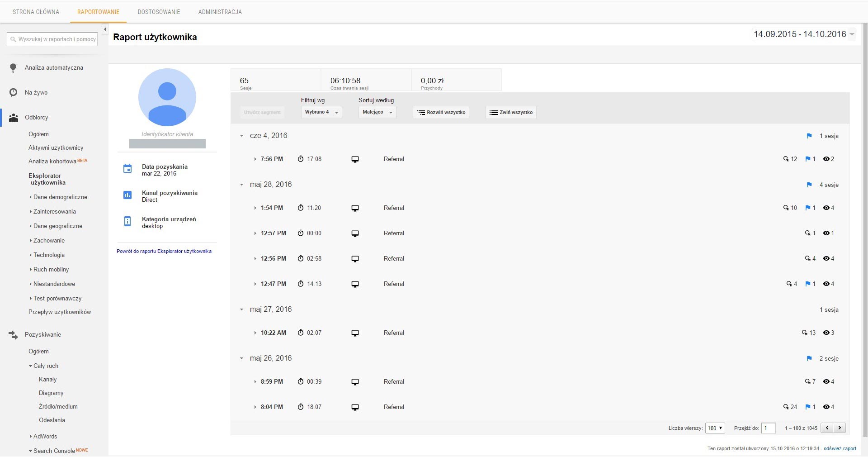This screenshot has width=868, height=457.
Task: Open Kanały under Cały ruch
Action: (47, 380)
